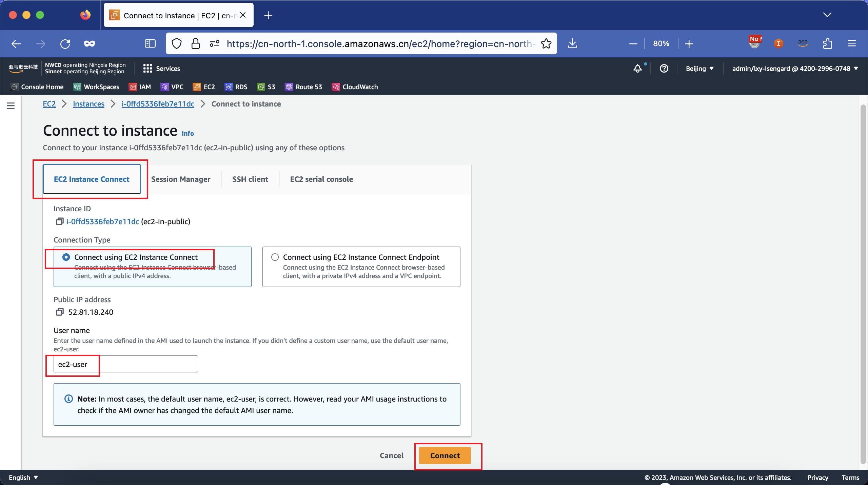Click the admin account dropdown

(x=794, y=68)
